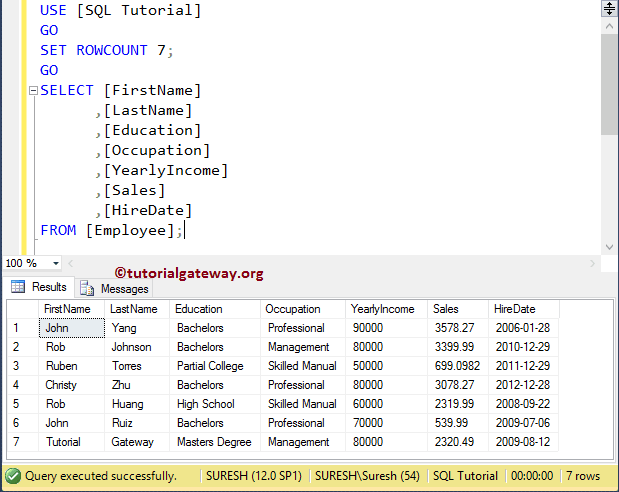Screen dimensions: 619x492
Task: Click the Gateway last name cell
Action: [x=137, y=442]
